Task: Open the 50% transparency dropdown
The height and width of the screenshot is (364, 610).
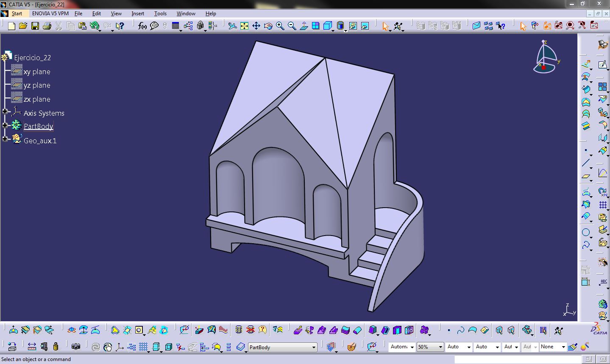Action: (440, 347)
